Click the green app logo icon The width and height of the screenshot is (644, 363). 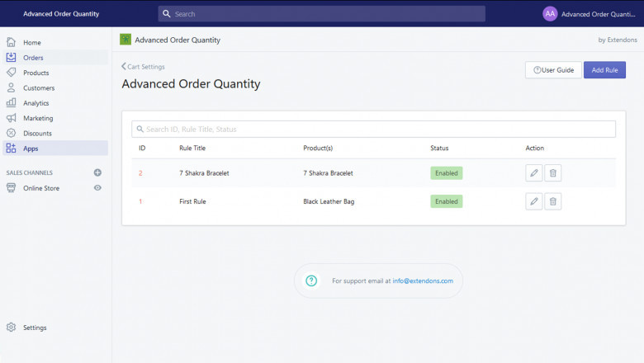[125, 40]
